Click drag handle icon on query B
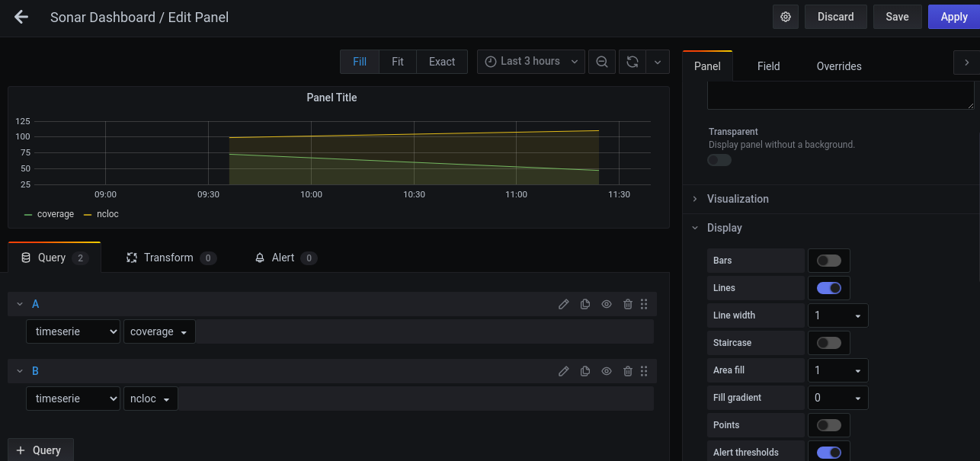 tap(644, 371)
